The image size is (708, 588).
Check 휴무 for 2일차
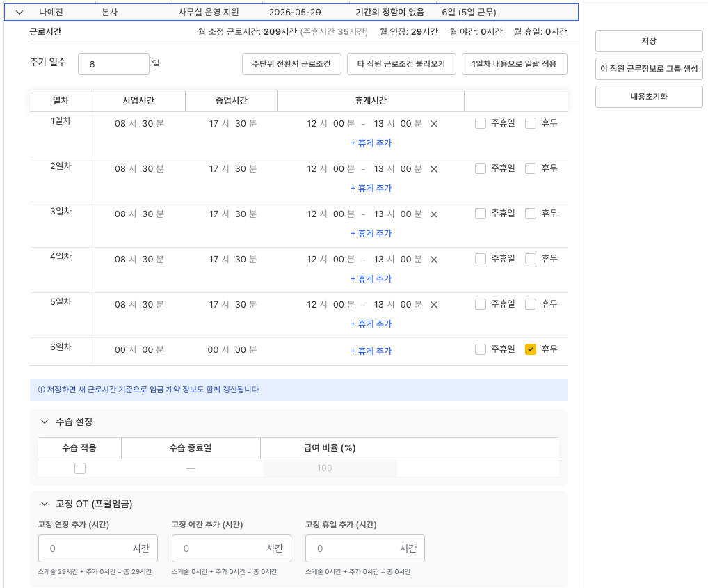point(531,168)
